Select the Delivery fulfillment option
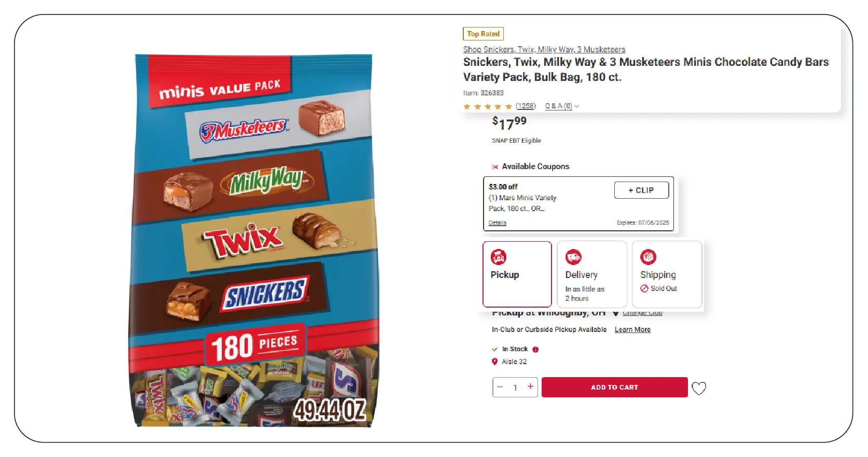Screen dimensions: 868x457 click(x=591, y=274)
